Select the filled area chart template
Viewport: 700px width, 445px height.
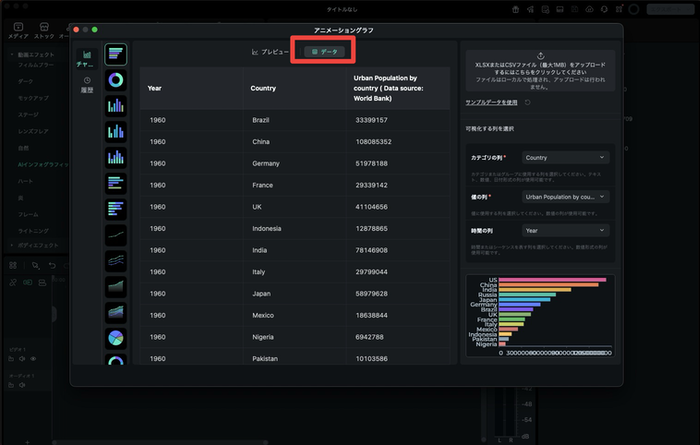117,286
